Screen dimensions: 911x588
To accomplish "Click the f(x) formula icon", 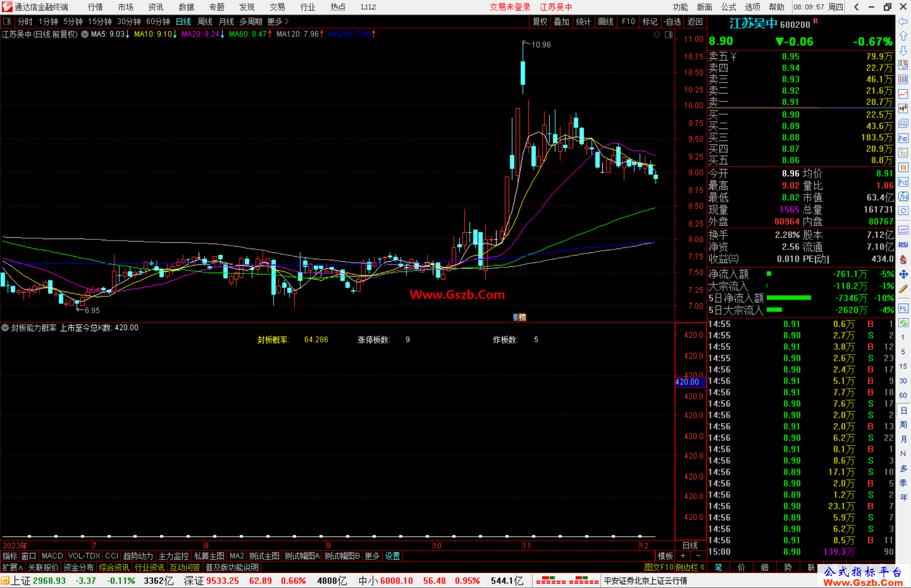I will pyautogui.click(x=903, y=196).
